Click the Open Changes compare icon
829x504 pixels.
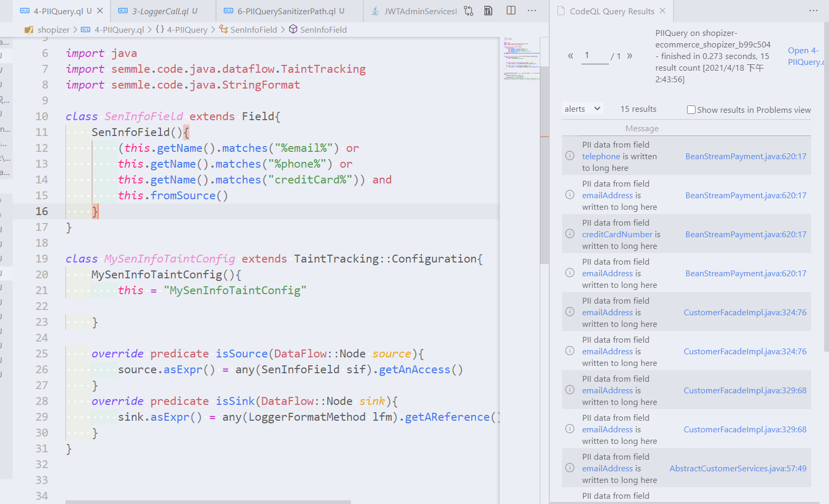click(x=469, y=11)
